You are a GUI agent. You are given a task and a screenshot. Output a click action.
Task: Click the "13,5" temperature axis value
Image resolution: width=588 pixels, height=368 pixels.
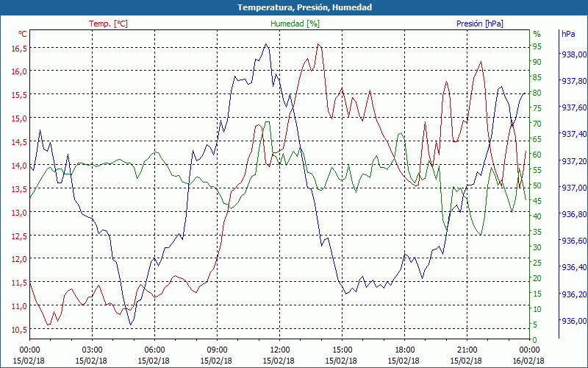click(19, 189)
